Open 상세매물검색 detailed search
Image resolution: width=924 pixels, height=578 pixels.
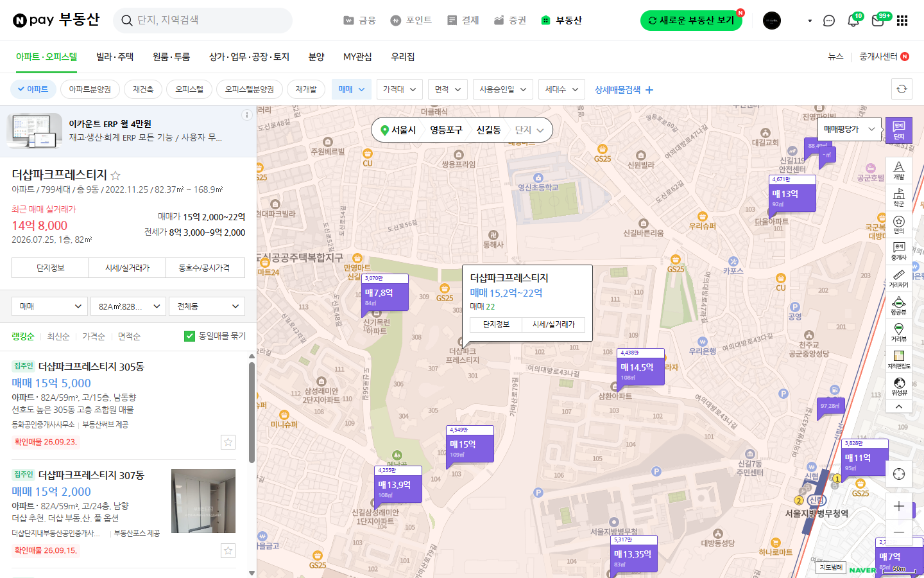pyautogui.click(x=624, y=90)
